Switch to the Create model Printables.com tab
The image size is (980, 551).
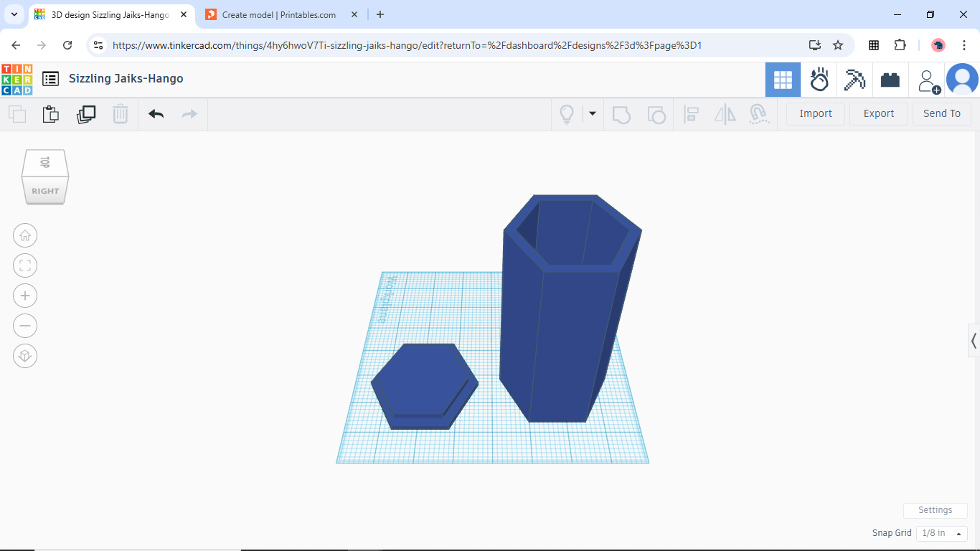pyautogui.click(x=279, y=14)
